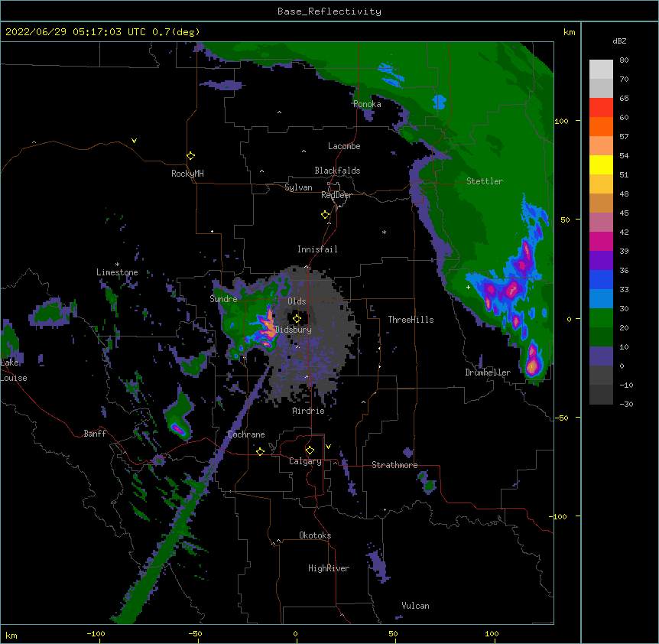Image resolution: width=659 pixels, height=644 pixels.
Task: Pick the purple 36-39 dBZ legend swatch
Action: pos(601,261)
